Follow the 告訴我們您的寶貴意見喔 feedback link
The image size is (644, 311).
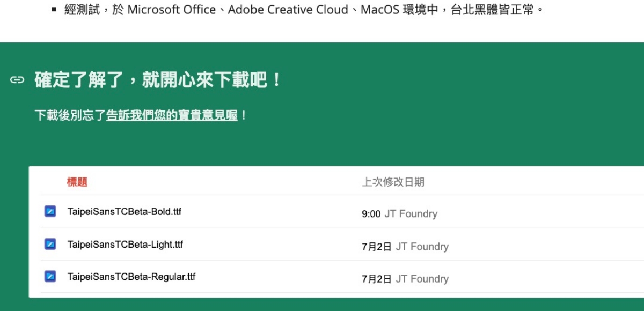(172, 115)
